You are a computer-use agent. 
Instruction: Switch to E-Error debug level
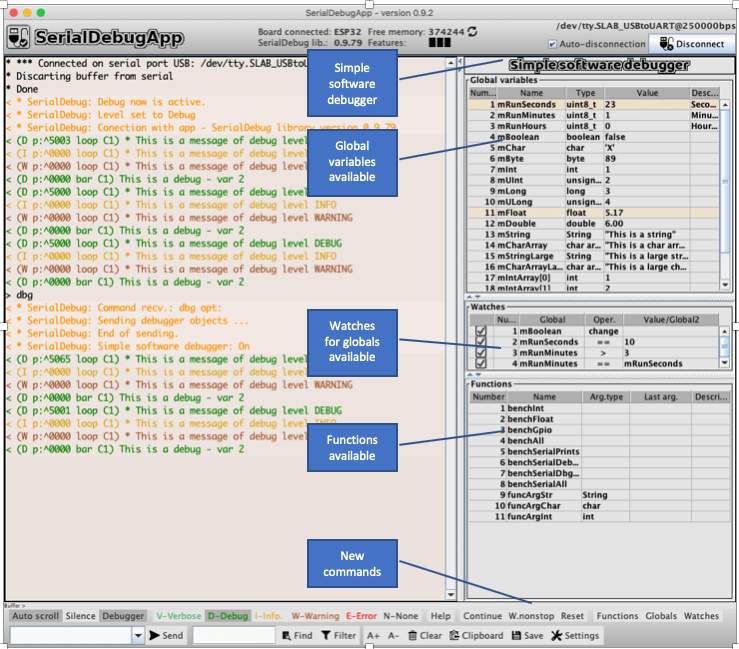361,616
